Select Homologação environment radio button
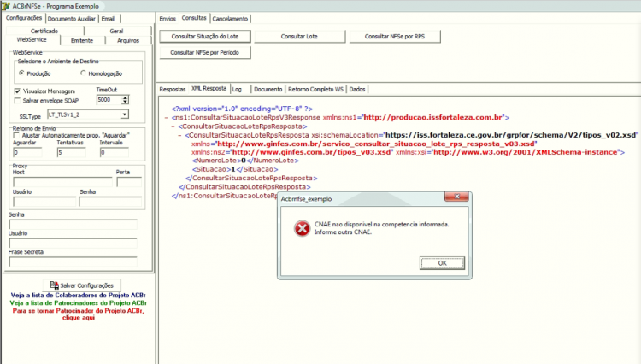This screenshot has height=364, width=641. click(x=83, y=73)
